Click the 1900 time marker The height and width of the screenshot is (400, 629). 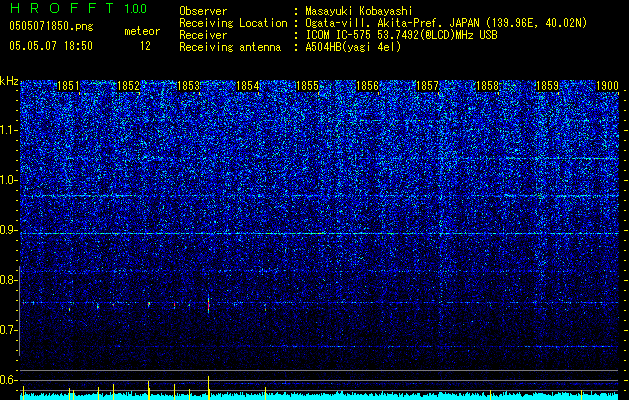607,86
